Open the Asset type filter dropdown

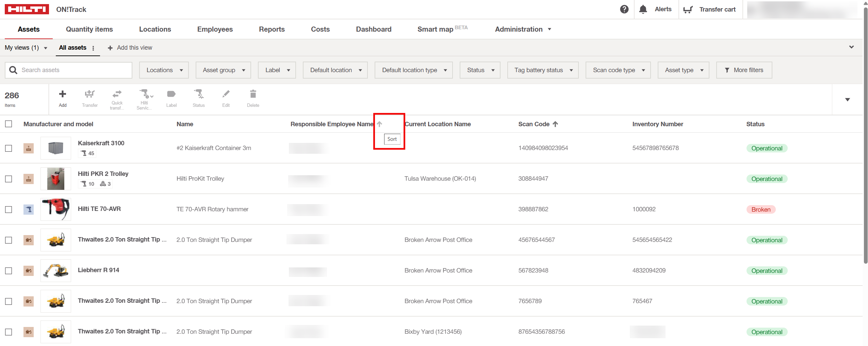684,70
